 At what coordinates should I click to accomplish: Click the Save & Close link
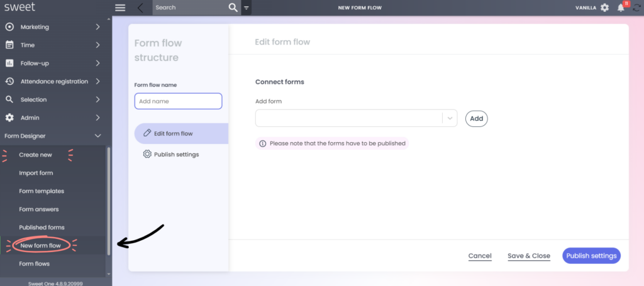tap(528, 256)
